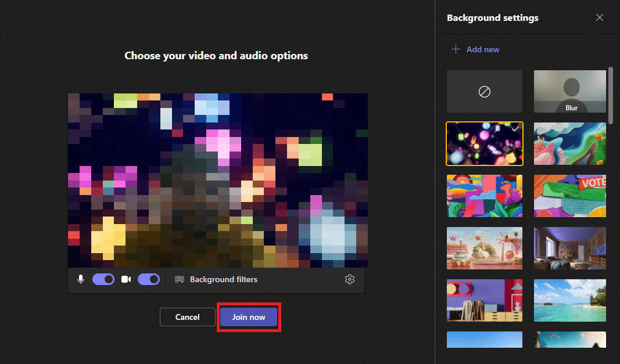620x364 pixels.
Task: Close the Background settings panel
Action: pyautogui.click(x=600, y=17)
